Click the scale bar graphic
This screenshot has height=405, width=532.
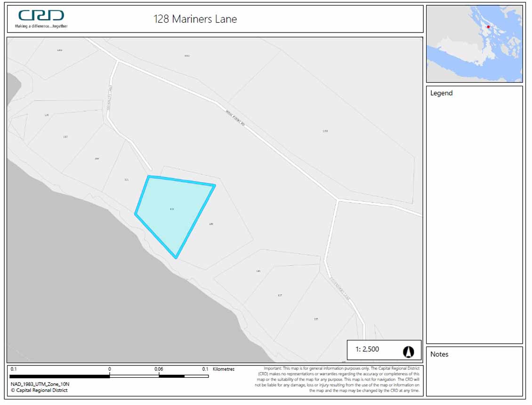coord(108,377)
